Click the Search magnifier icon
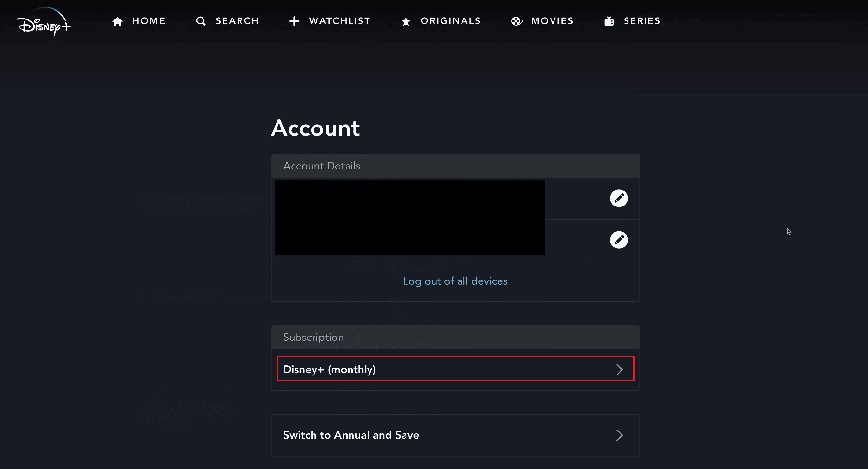The image size is (868, 469). (201, 21)
